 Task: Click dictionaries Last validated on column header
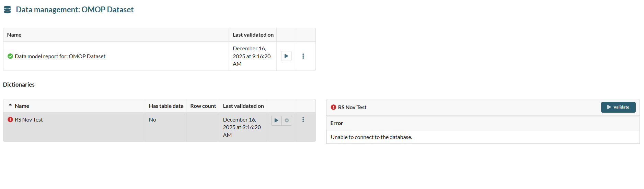coord(243,106)
